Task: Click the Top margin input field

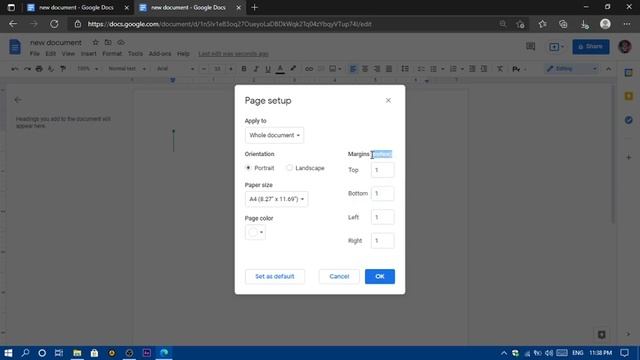Action: pos(382,170)
